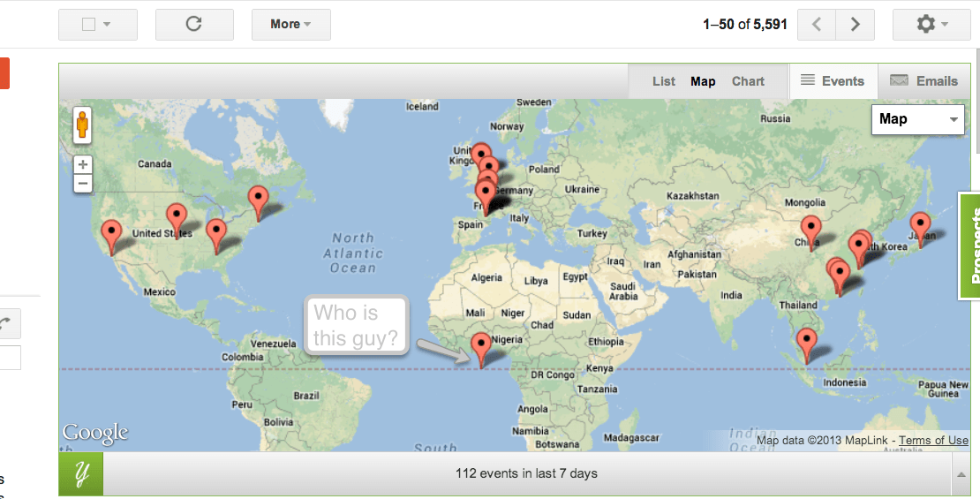Open the green Prospects side tab
980x499 pixels.
970,246
